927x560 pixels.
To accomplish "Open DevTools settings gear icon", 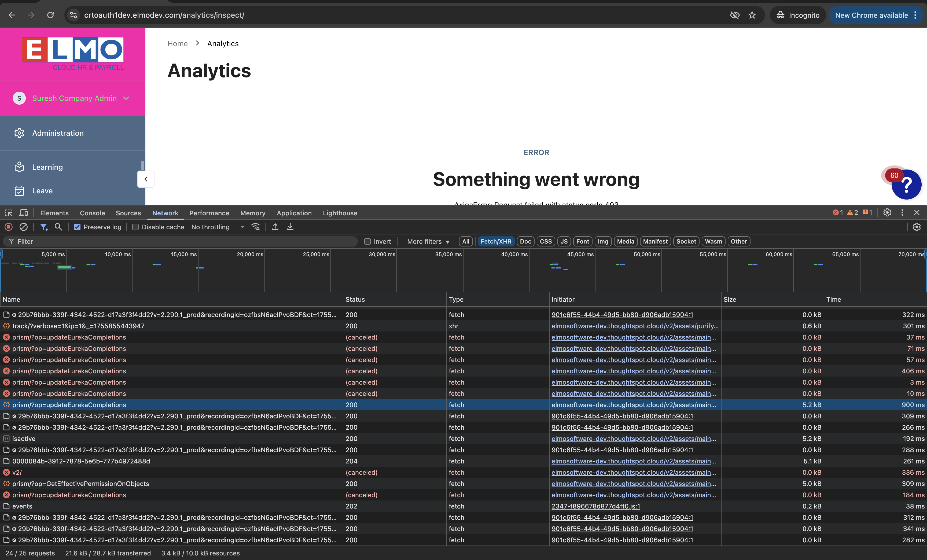I will [x=887, y=212].
